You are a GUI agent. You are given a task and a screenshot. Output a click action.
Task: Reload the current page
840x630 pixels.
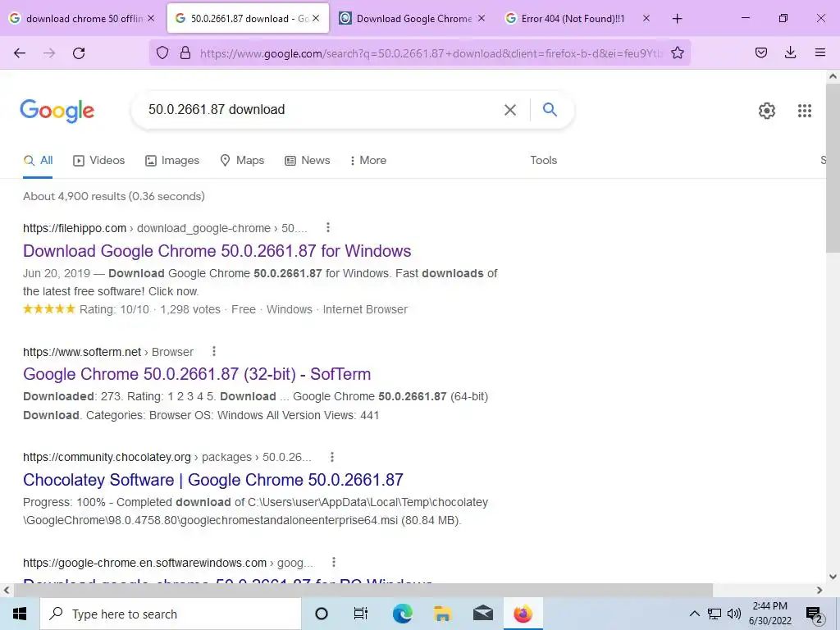tap(79, 53)
